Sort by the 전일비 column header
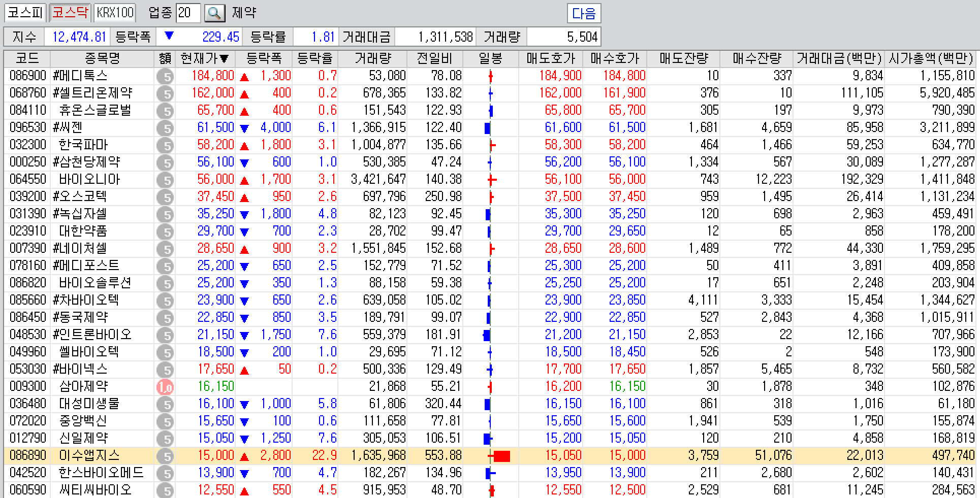The height and width of the screenshot is (498, 980). click(x=435, y=58)
